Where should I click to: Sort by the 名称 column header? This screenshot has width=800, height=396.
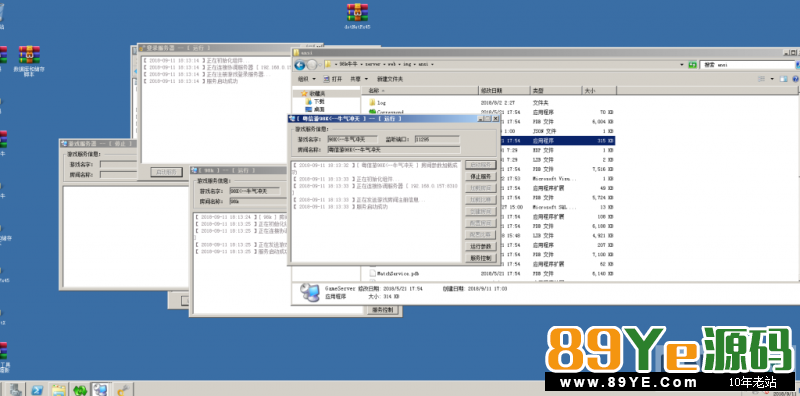[x=421, y=90]
